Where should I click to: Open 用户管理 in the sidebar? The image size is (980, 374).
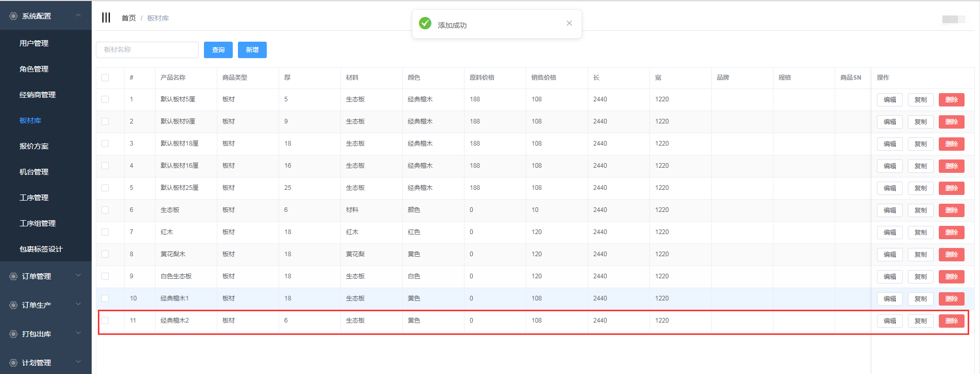34,43
